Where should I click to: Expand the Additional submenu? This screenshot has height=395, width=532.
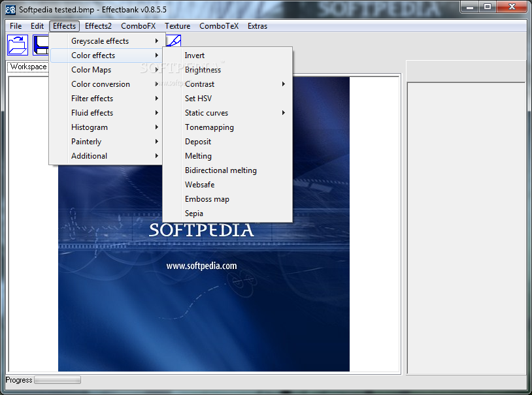click(107, 156)
